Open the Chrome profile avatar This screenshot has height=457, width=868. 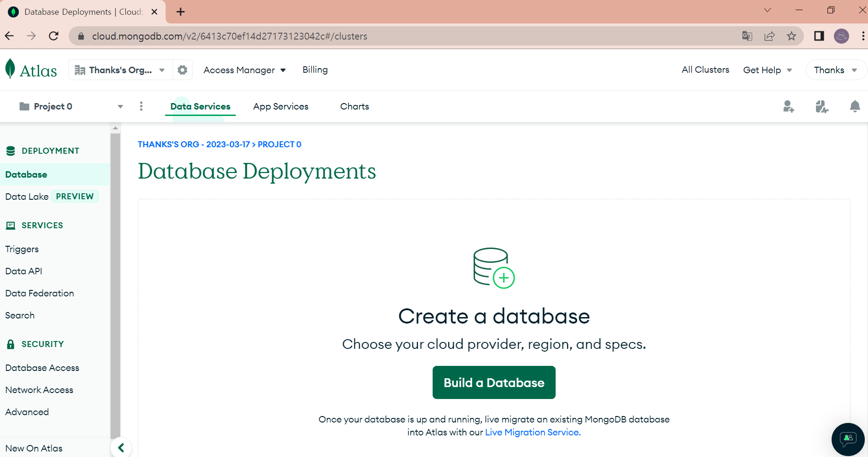tap(842, 36)
